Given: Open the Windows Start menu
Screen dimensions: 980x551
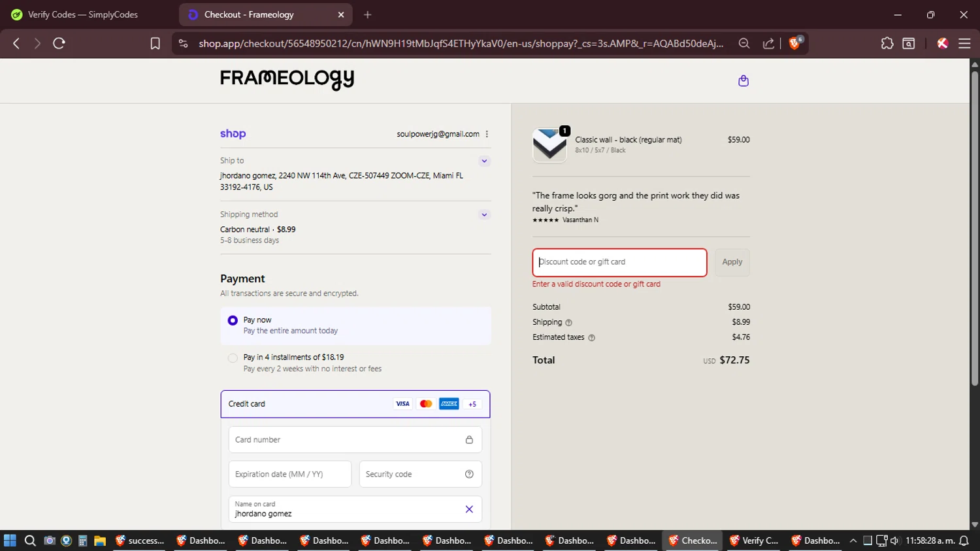Looking at the screenshot, I should click(10, 541).
